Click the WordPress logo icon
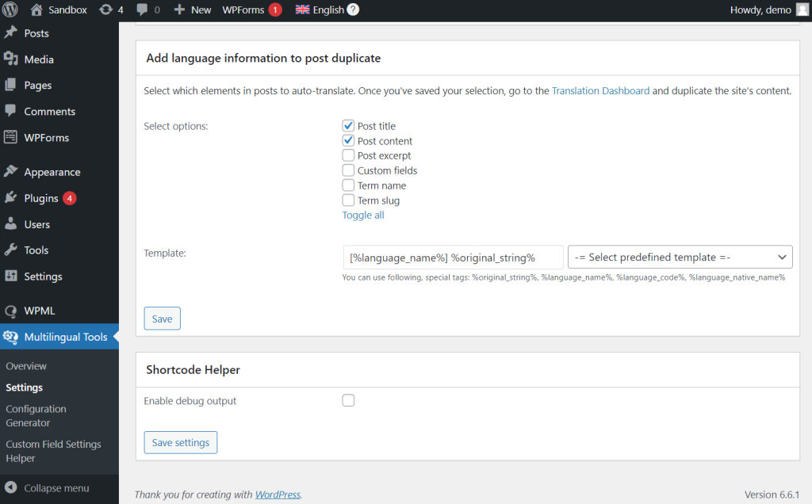 [11, 10]
